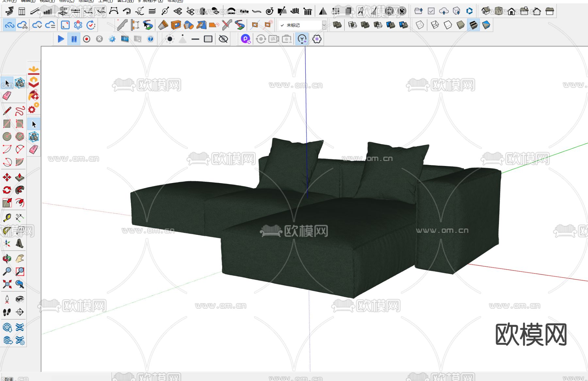
Task: Open the 窗口 (Window) menu
Action: click(125, 1)
